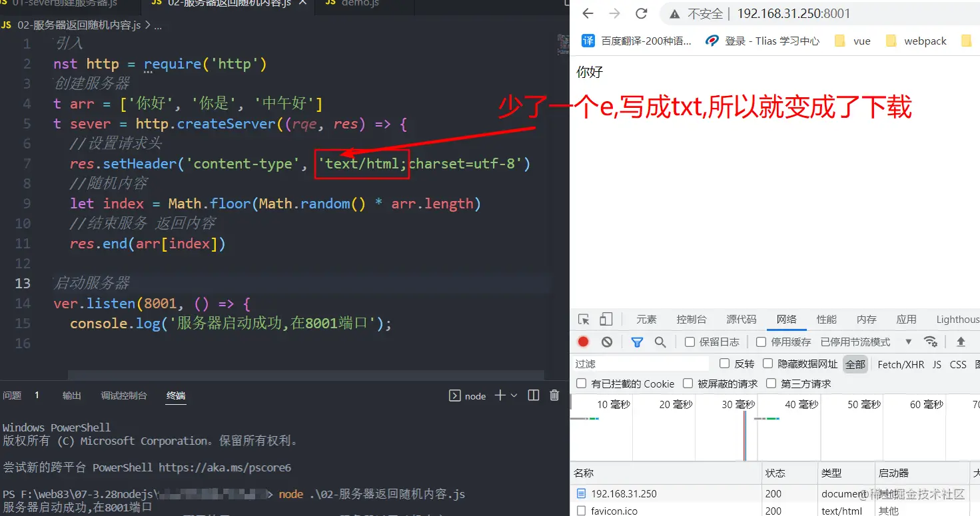This screenshot has height=516, width=980.
Task: Clear the network request log
Action: pyautogui.click(x=605, y=342)
